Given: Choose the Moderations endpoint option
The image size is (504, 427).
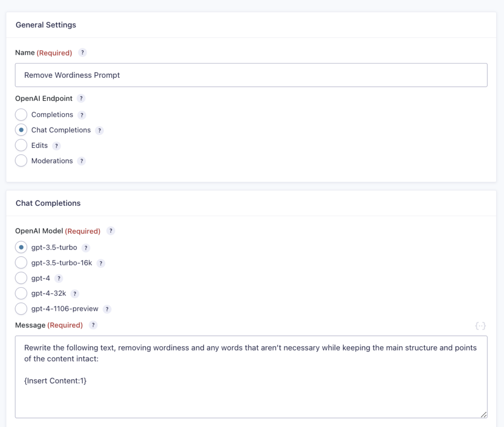Looking at the screenshot, I should pos(21,161).
